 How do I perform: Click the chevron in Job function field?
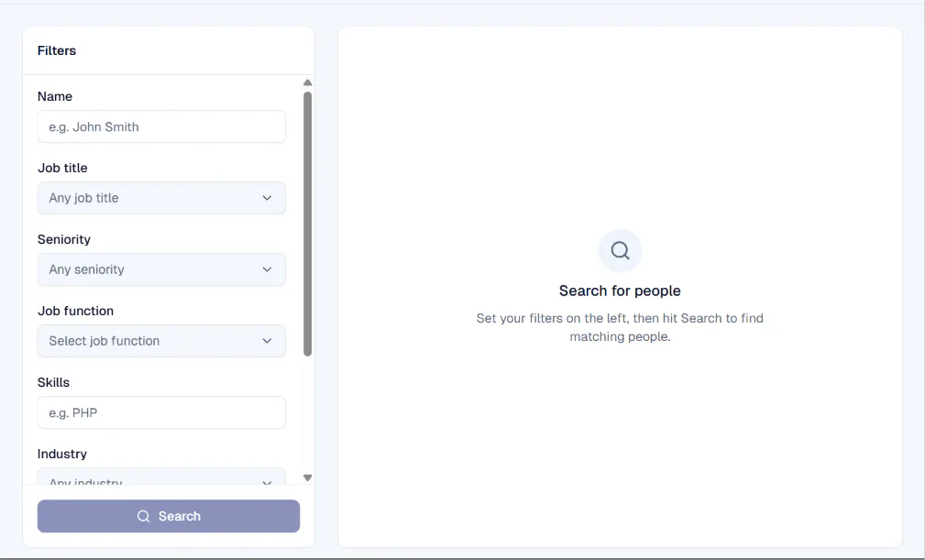click(x=268, y=341)
